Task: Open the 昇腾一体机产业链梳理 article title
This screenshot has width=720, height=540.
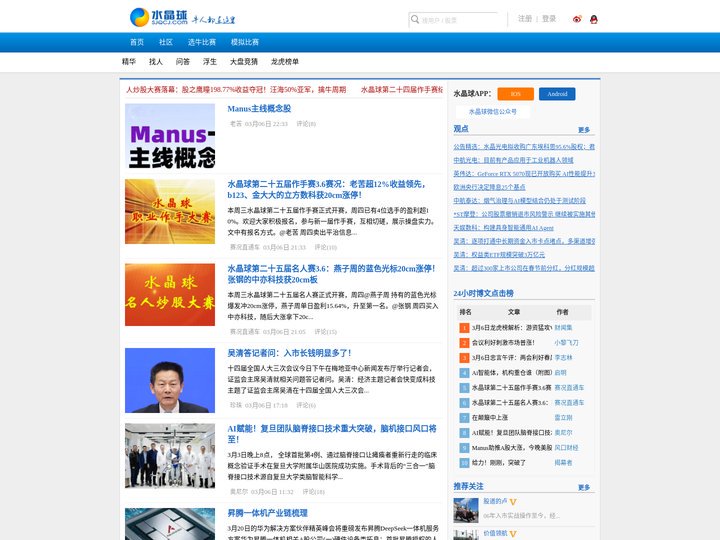Action: coord(267,513)
